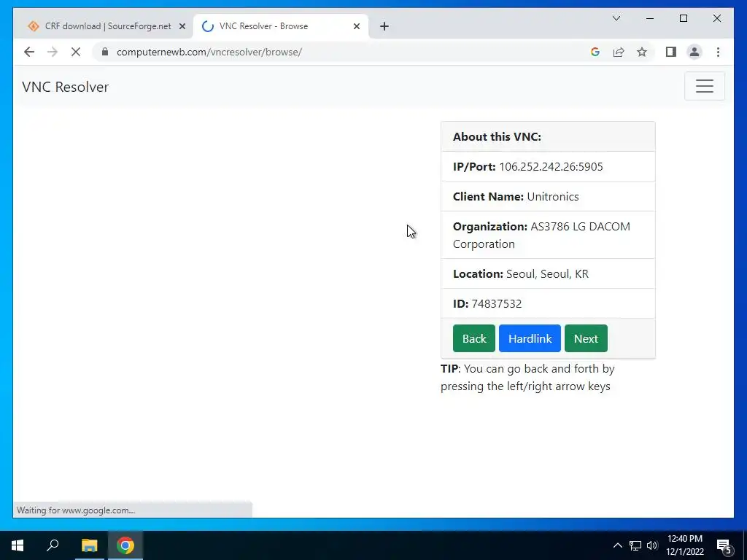Close the VNC Resolver tab
Viewport: 747px width, 560px height.
[x=356, y=26]
